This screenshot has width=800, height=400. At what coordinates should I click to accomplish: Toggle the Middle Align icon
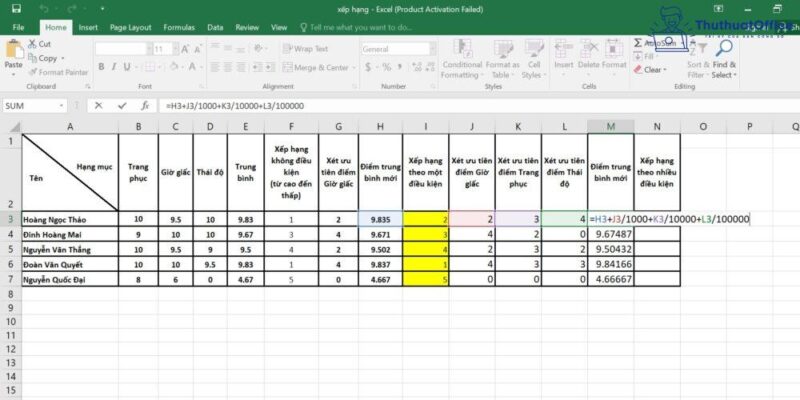pyautogui.click(x=228, y=48)
